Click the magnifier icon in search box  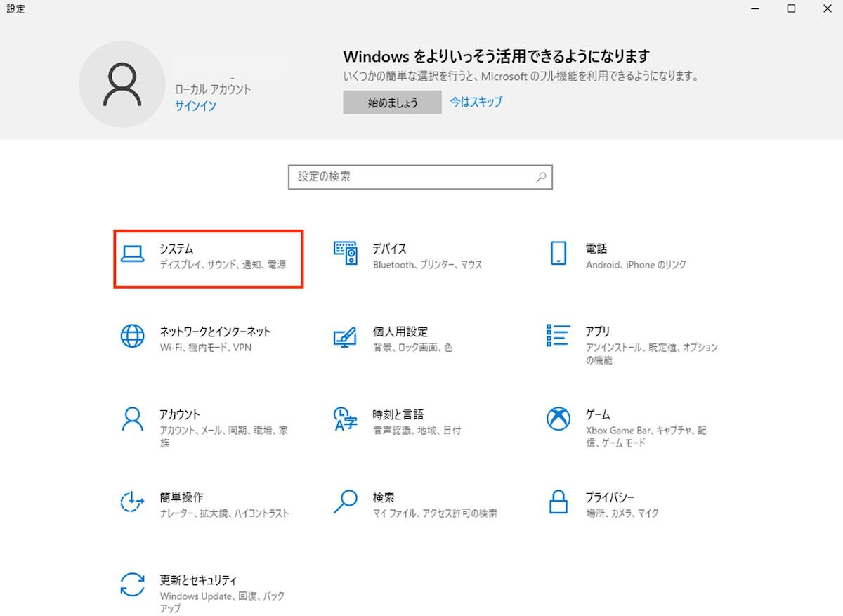point(541,177)
